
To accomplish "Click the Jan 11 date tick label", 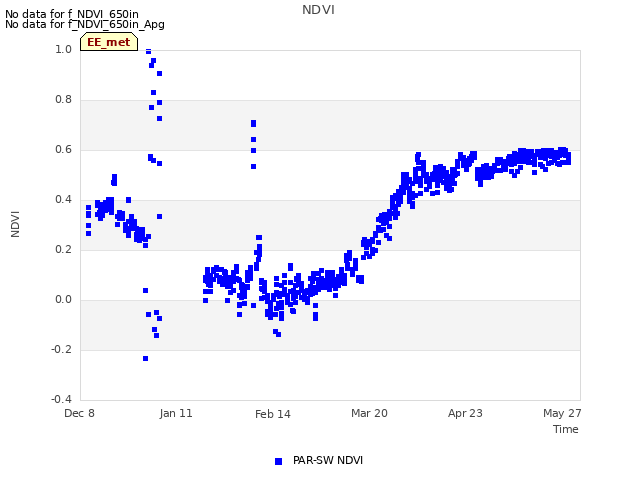I will pos(176,413).
